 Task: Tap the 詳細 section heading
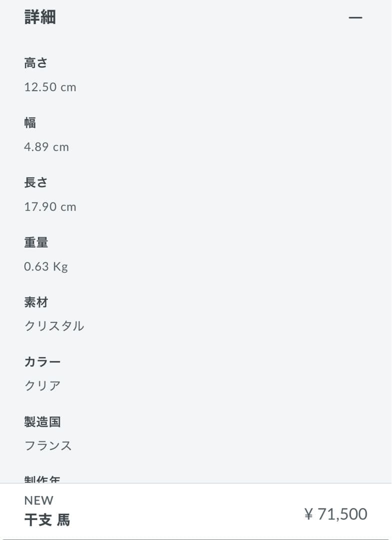click(x=40, y=17)
